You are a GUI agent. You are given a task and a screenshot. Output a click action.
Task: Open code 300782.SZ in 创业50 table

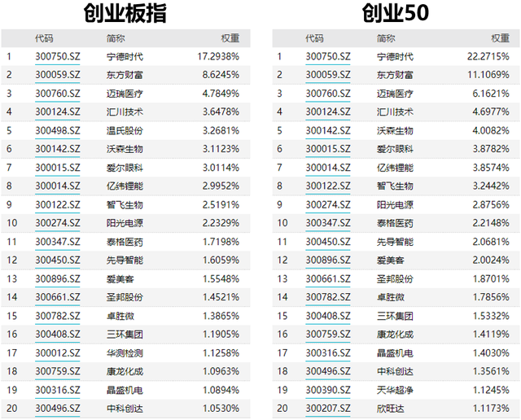(328, 297)
